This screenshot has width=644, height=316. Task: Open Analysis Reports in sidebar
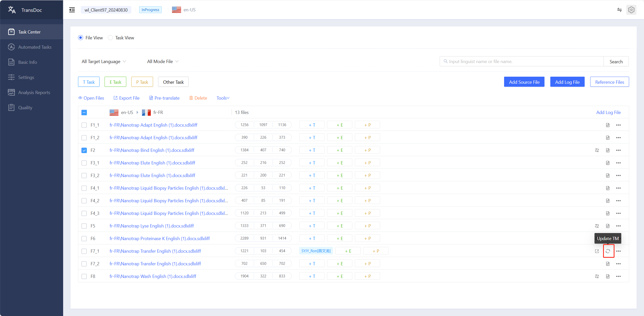pyautogui.click(x=32, y=92)
